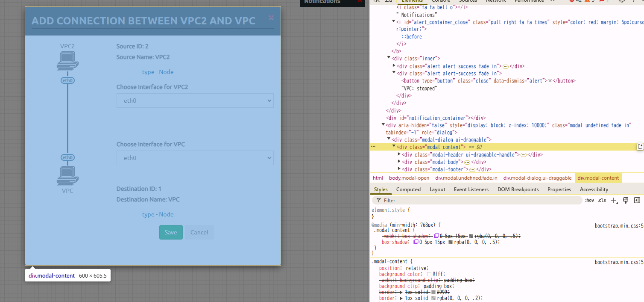Open the VPC interface dropdown
Image resolution: width=644 pixels, height=302 pixels.
[195, 158]
